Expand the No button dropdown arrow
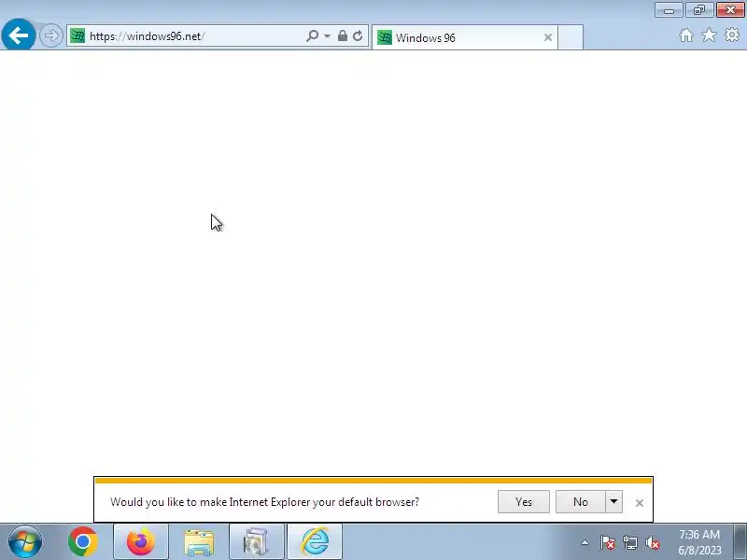This screenshot has height=560, width=747. click(613, 502)
